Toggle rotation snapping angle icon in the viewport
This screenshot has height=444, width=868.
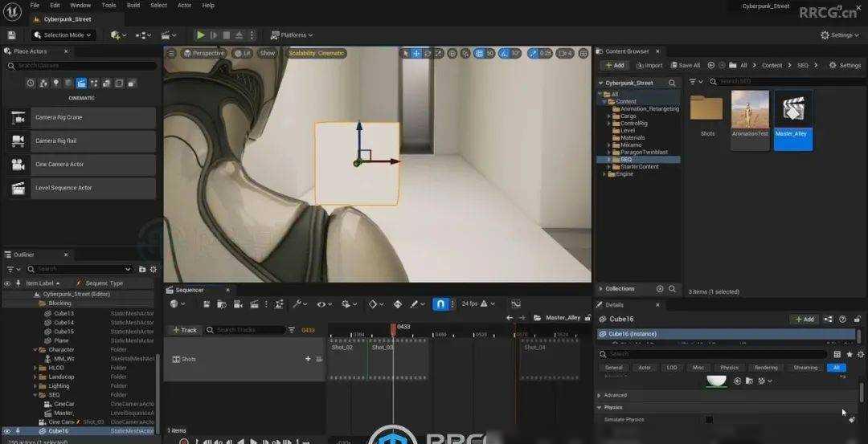pyautogui.click(x=504, y=53)
